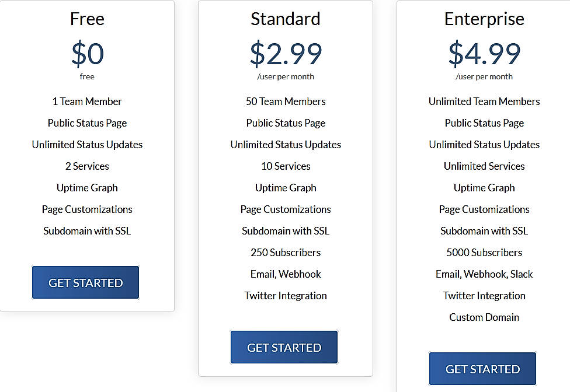This screenshot has width=570, height=392.
Task: Click 'Uptime Graph' in the Free plan
Action: pyautogui.click(x=87, y=187)
